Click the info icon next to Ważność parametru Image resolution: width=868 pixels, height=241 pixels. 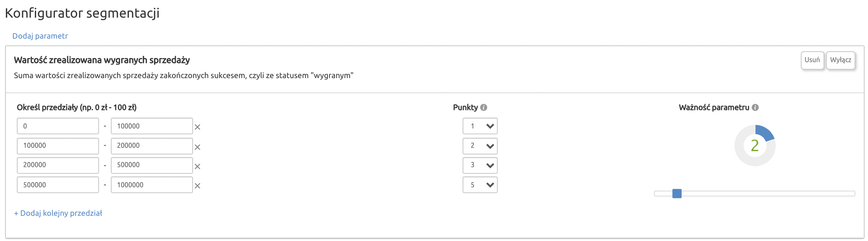(x=755, y=107)
